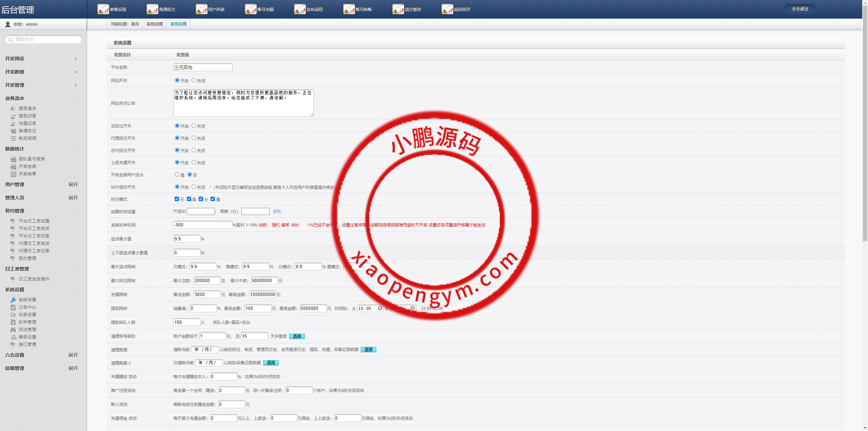Click the 提现请求 speaker icon
Screen dimensions: 868x431
tap(13, 109)
